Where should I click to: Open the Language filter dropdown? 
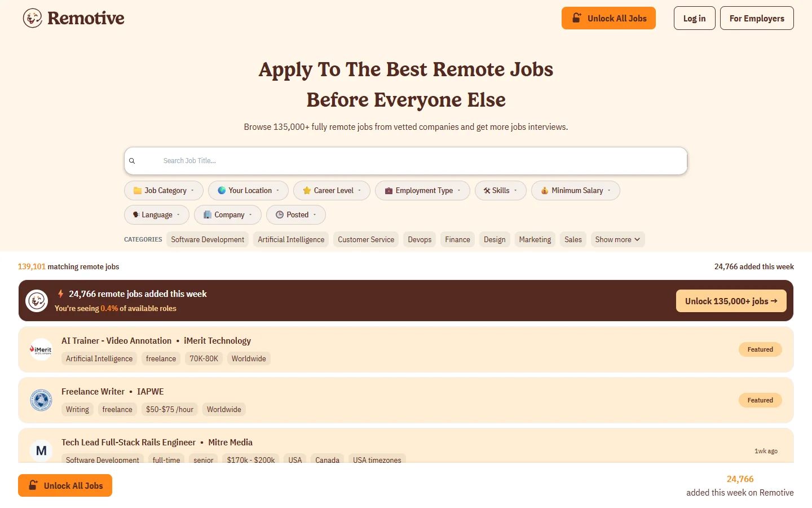point(157,215)
